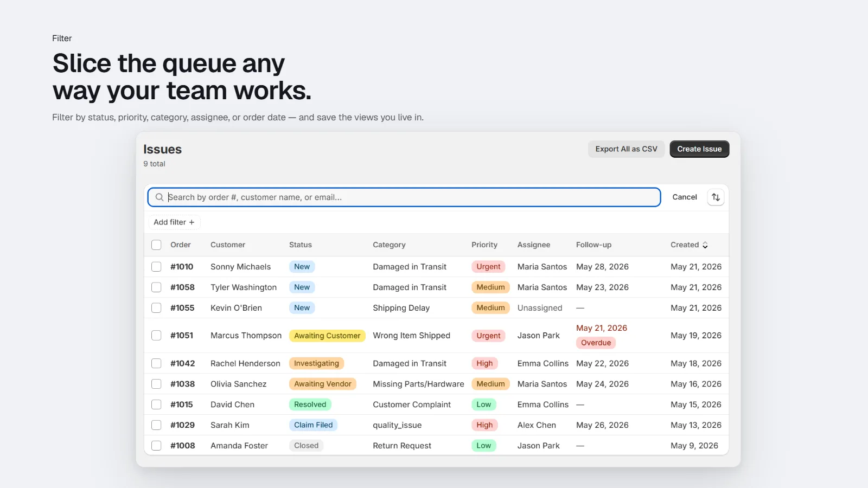
Task: Click customer name Amanda Foster
Action: tap(239, 446)
